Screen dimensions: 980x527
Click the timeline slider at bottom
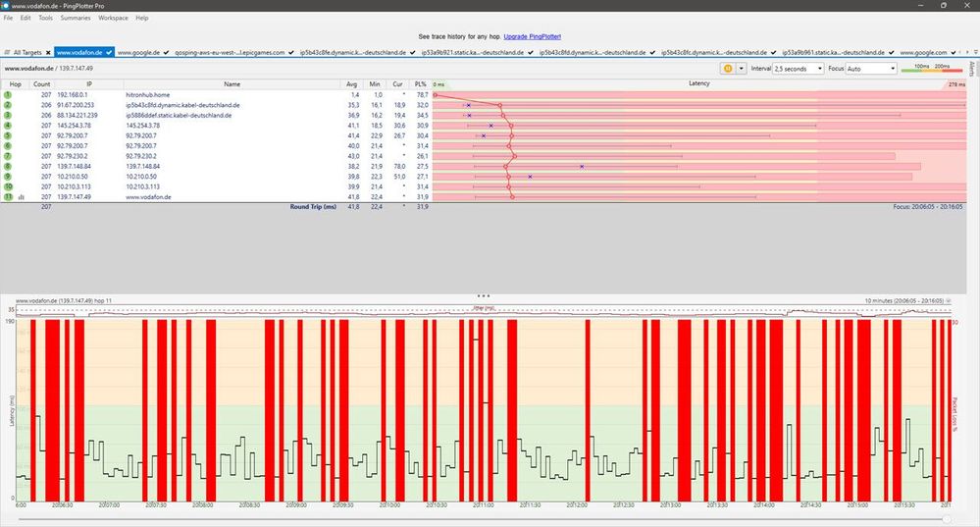point(947,519)
